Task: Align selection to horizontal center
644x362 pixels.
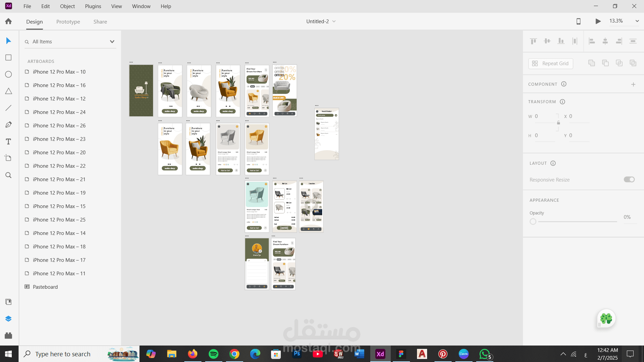Action: [x=605, y=41]
